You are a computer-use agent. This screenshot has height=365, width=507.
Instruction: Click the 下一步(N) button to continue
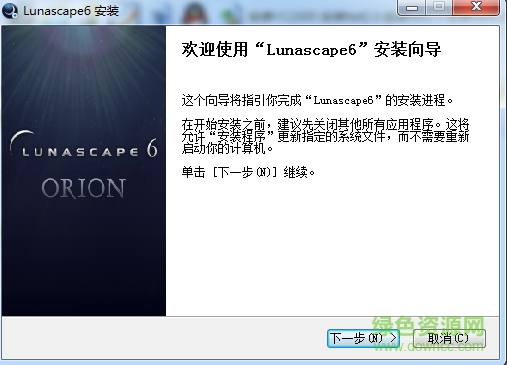(363, 338)
